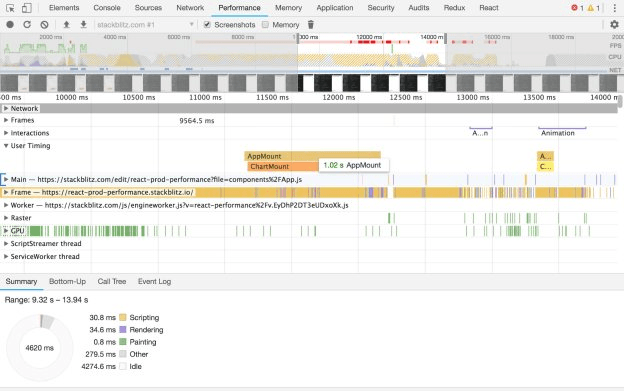The image size is (624, 391).
Task: Enable the Memory checkbox
Action: pos(265,25)
